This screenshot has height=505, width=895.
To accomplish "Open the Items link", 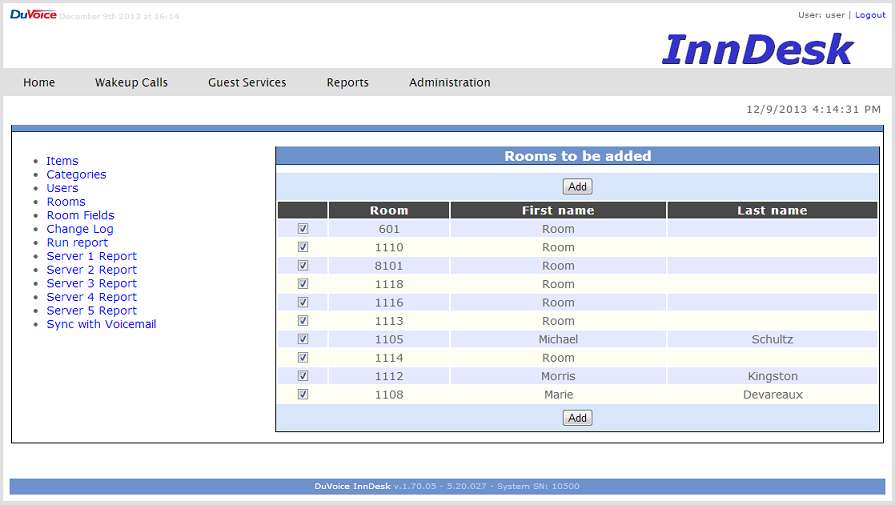I will coord(62,161).
